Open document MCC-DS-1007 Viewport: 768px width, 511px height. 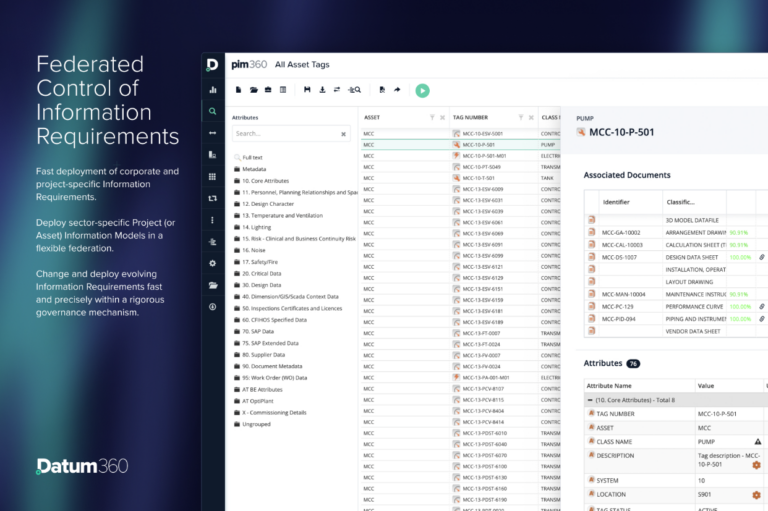coord(619,257)
